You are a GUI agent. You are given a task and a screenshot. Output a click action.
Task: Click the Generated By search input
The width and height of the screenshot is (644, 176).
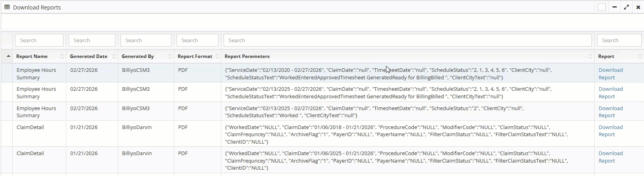click(146, 40)
